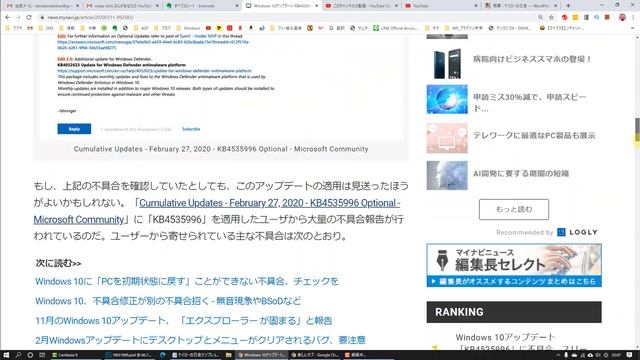Switch to Camtasia 9 in the taskbar
This screenshot has height=360, width=640.
pos(75,355)
